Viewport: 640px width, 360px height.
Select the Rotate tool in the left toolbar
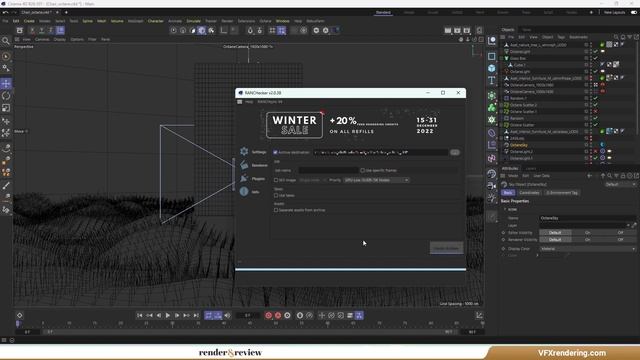tap(6, 96)
